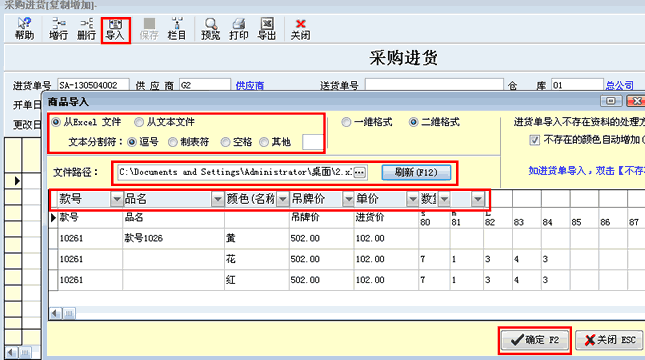Viewport: 645px width, 360px height.
Task: Click the 确定 F2 confirm button
Action: point(534,340)
